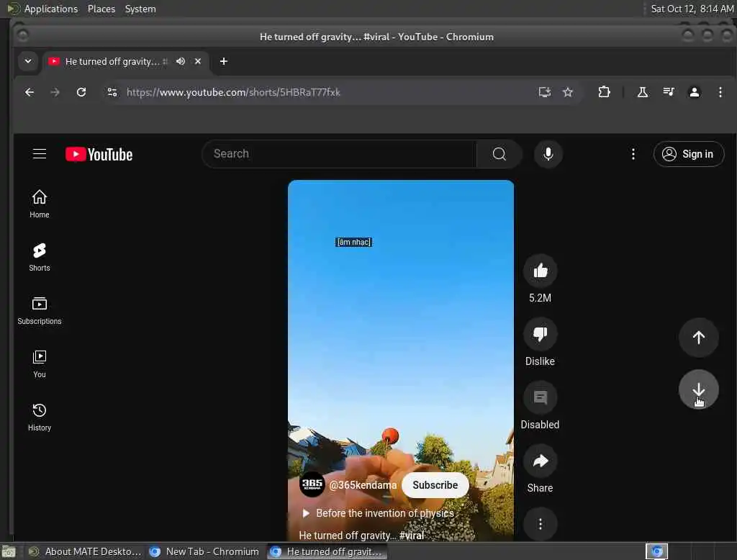The height and width of the screenshot is (560, 737).
Task: Open media controls icon in toolbar
Action: coord(669,92)
